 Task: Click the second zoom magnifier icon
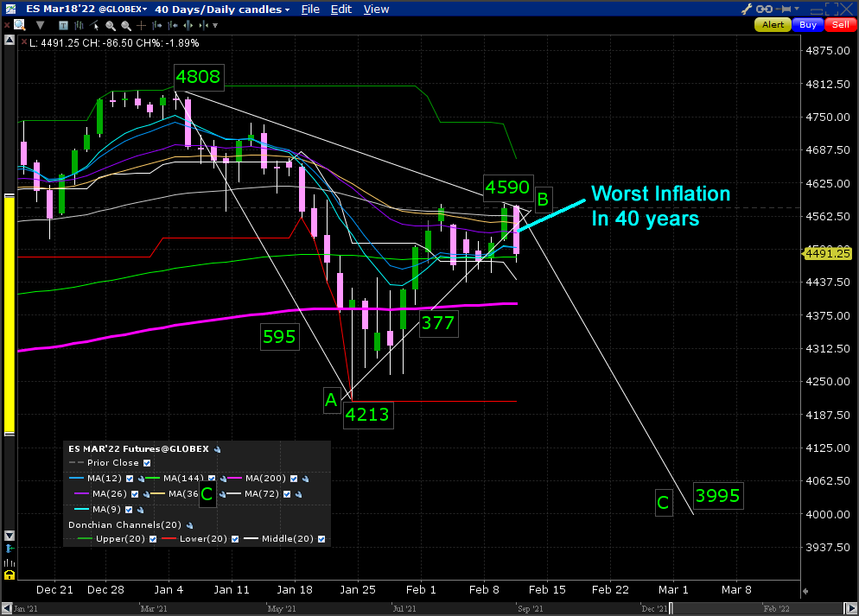tap(126, 25)
